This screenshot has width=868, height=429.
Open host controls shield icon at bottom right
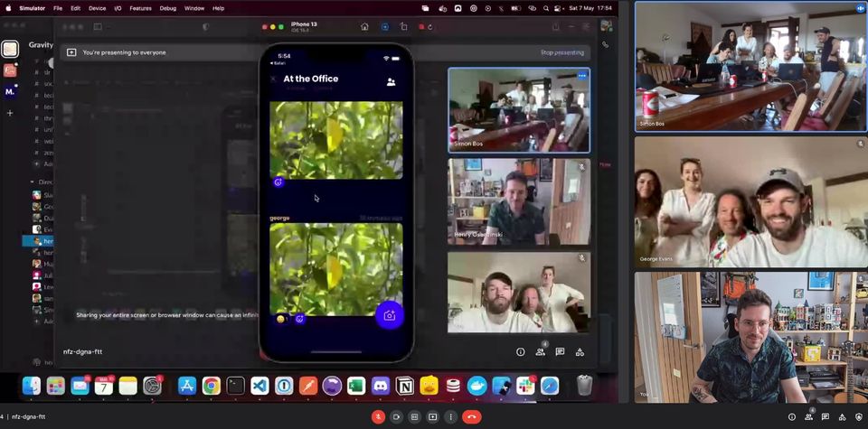tap(859, 417)
